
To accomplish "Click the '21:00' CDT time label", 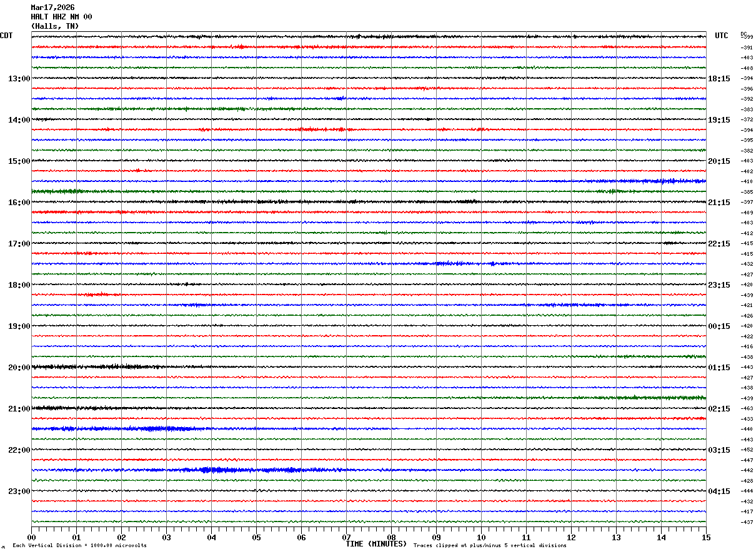I will click(19, 409).
